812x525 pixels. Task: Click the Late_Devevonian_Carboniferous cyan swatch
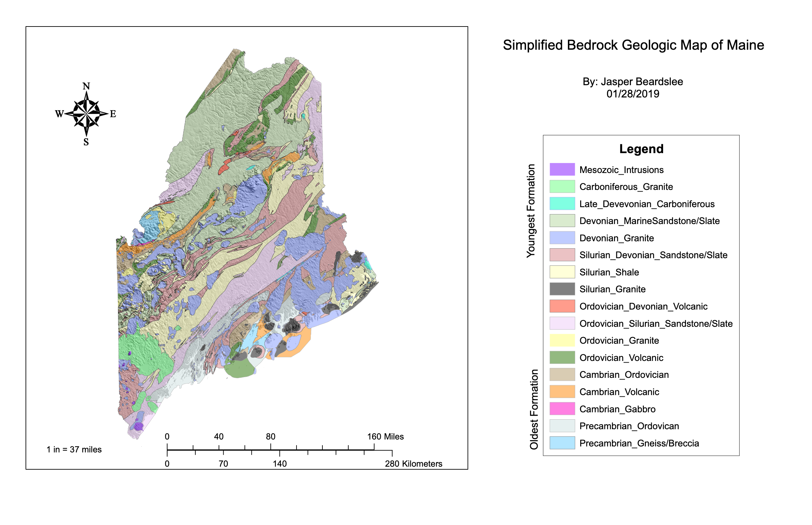(562, 204)
